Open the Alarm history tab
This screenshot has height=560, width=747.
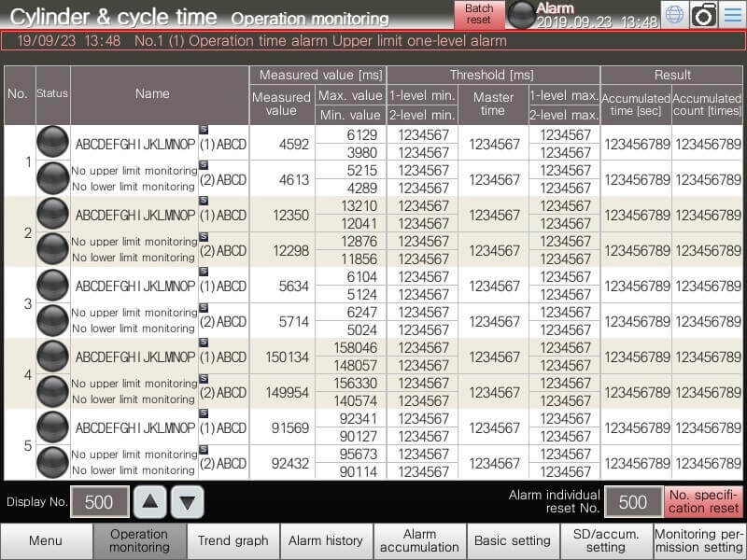point(326,540)
